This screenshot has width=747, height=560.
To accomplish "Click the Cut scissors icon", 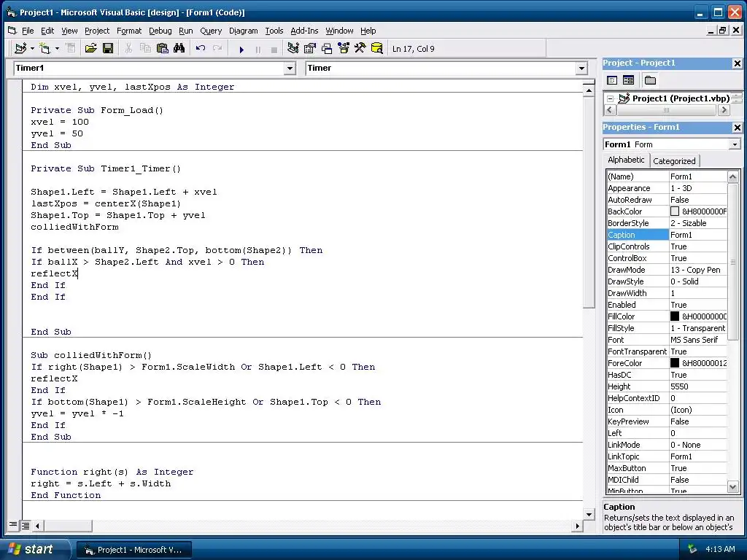I will (128, 48).
